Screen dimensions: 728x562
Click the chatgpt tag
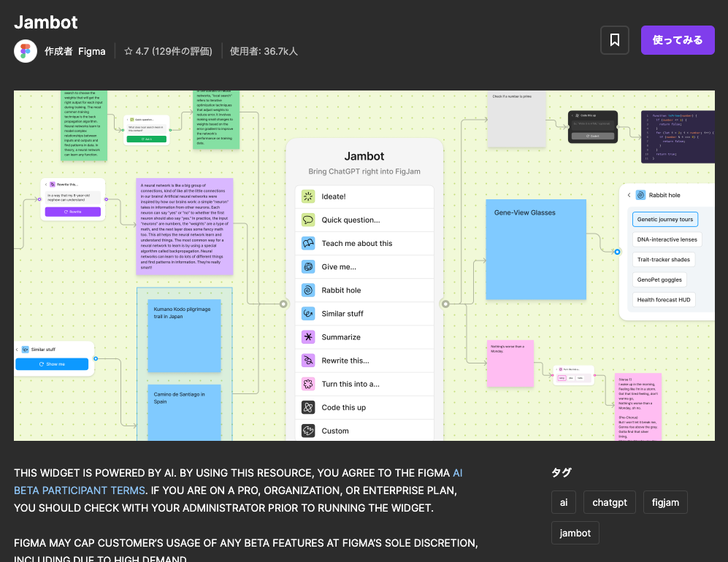click(x=609, y=503)
